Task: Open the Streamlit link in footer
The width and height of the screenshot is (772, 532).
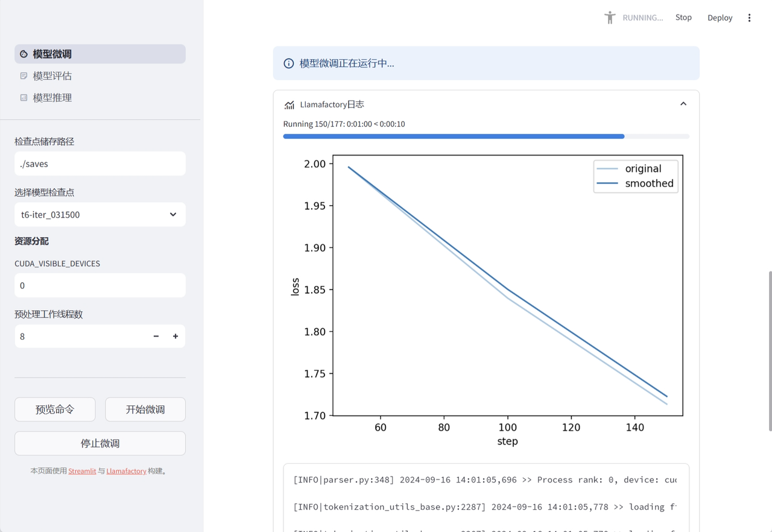Action: point(82,471)
